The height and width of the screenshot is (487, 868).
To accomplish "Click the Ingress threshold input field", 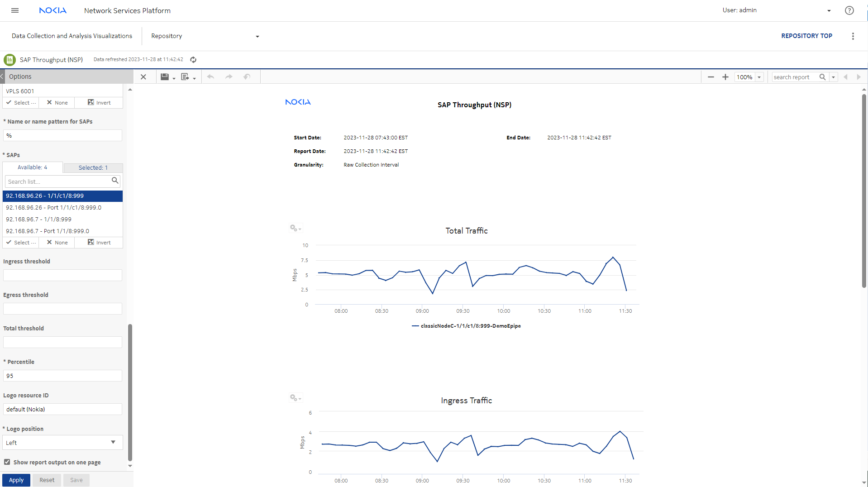I will pos(62,275).
